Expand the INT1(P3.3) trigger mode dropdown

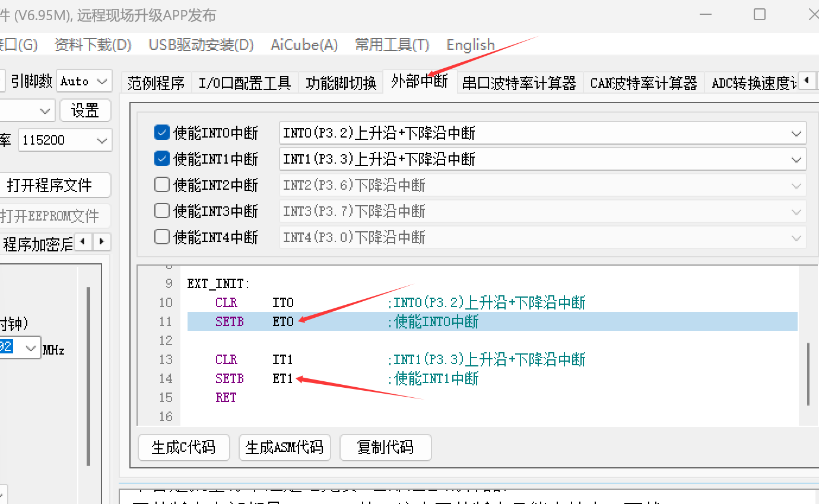(542, 160)
